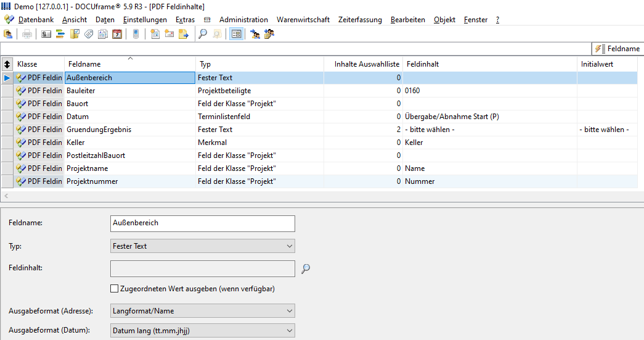
Task: Open the documents icon in toolbar
Action: pyautogui.click(x=103, y=34)
